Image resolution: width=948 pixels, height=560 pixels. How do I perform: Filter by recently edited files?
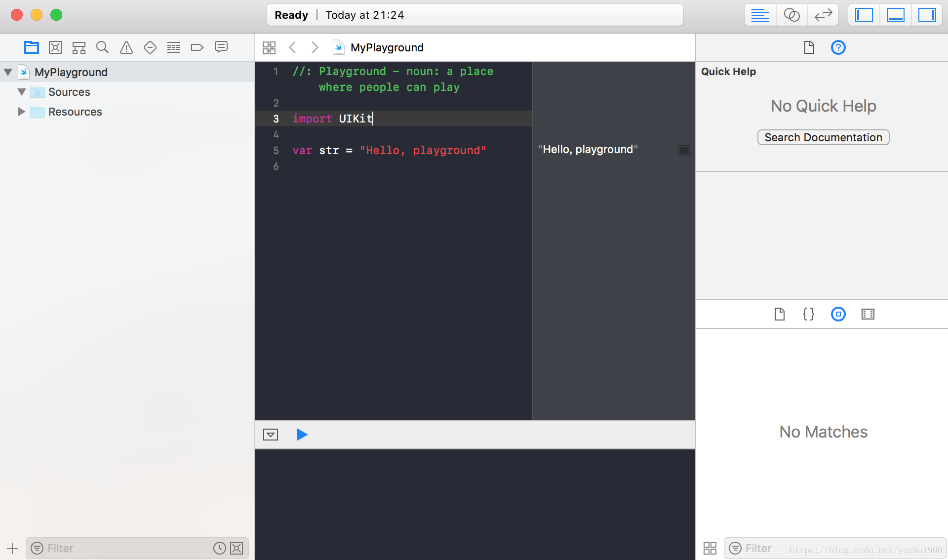click(x=219, y=548)
